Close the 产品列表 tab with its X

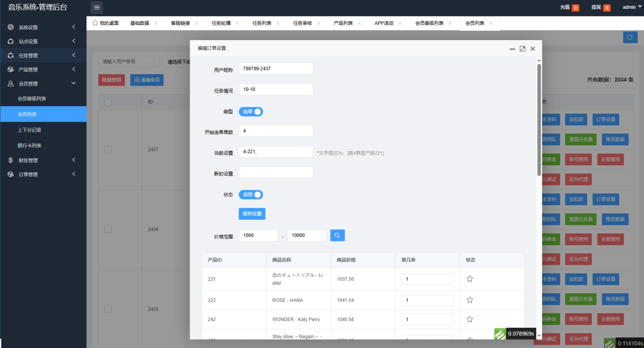pos(359,23)
